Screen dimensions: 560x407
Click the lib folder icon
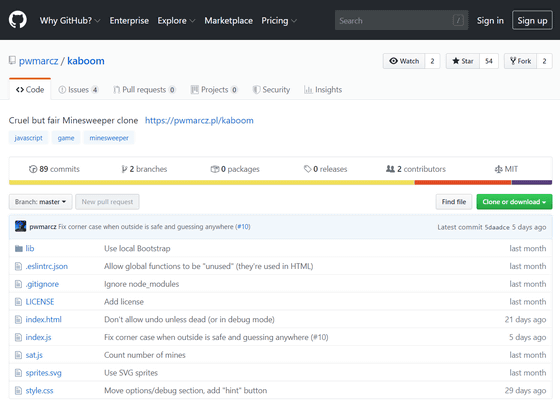click(x=19, y=248)
